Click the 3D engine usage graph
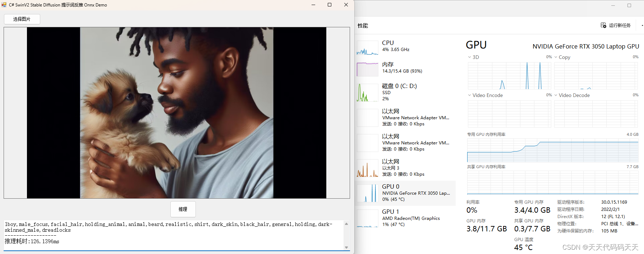This screenshot has height=254, width=644. 509,75
